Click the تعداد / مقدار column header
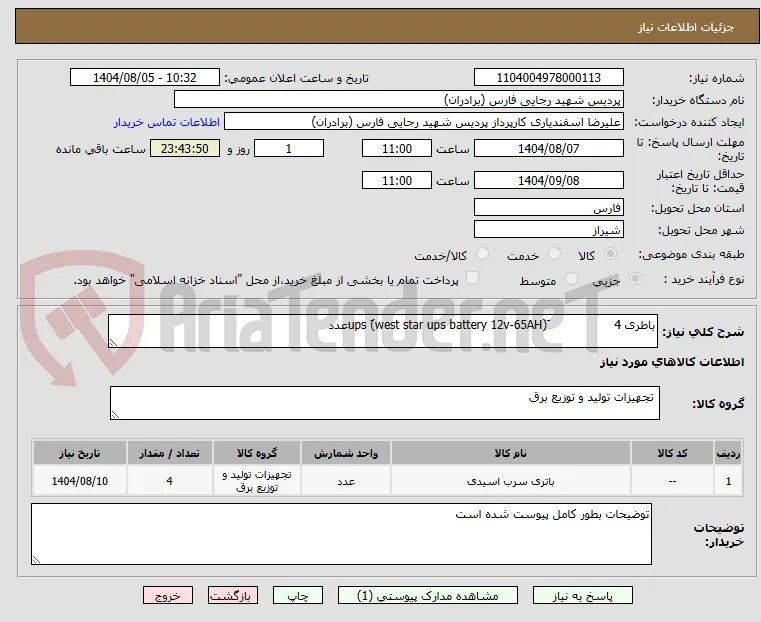761x622 pixels. pyautogui.click(x=169, y=453)
